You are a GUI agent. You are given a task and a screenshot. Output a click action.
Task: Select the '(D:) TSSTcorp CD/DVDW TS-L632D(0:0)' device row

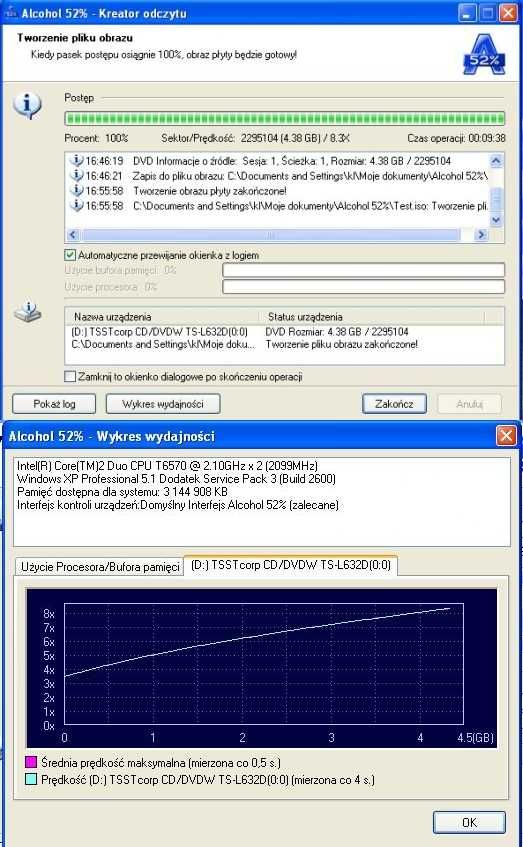pyautogui.click(x=159, y=332)
